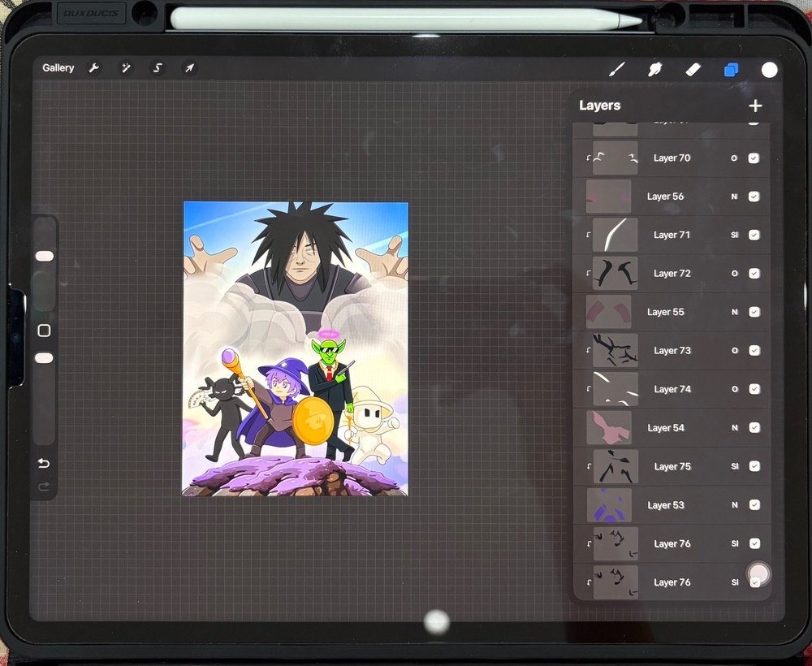Select the 'Layer 55' name
This screenshot has width=812, height=666.
coord(666,312)
